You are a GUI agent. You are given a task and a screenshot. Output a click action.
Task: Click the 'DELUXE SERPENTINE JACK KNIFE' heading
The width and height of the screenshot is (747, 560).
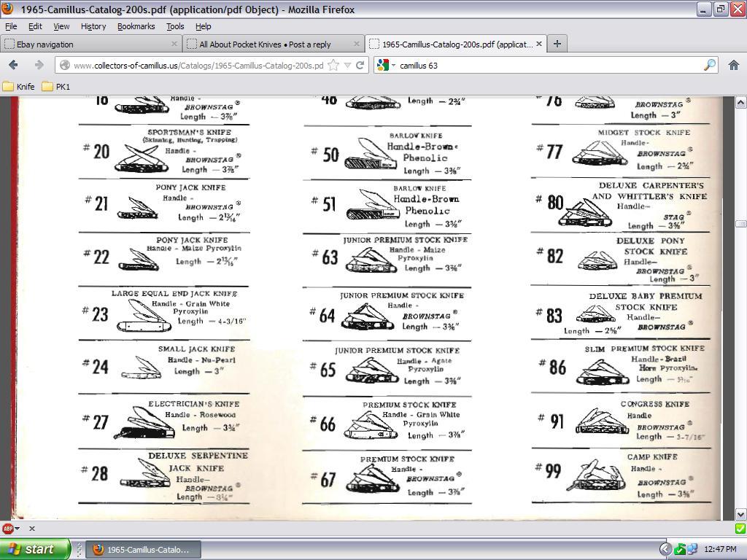[x=198, y=462]
